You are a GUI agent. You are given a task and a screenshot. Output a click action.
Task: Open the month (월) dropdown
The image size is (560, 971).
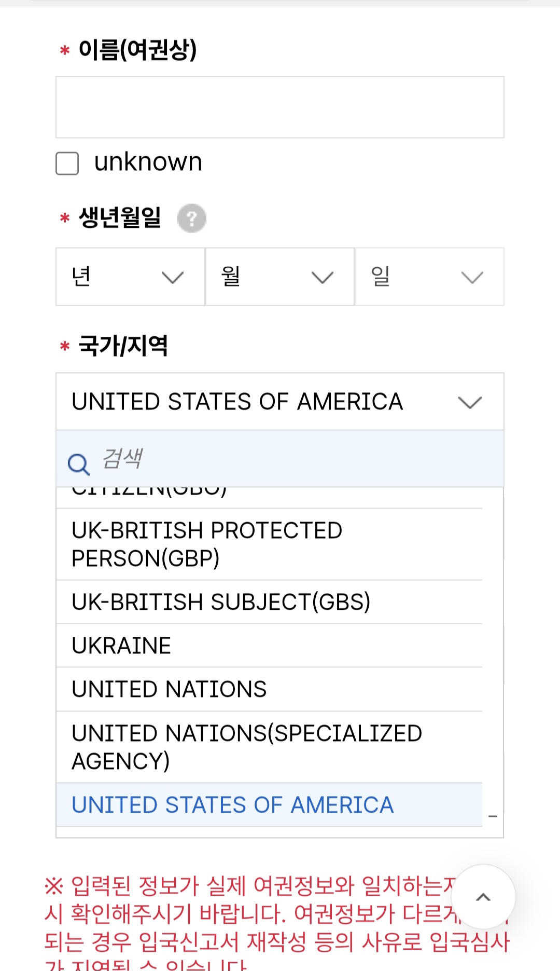coord(279,277)
